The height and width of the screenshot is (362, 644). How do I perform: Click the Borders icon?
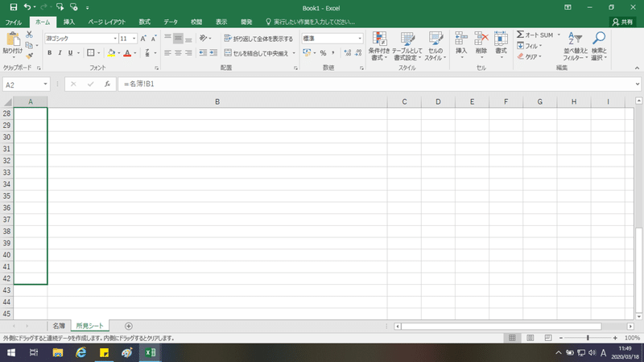pyautogui.click(x=91, y=53)
